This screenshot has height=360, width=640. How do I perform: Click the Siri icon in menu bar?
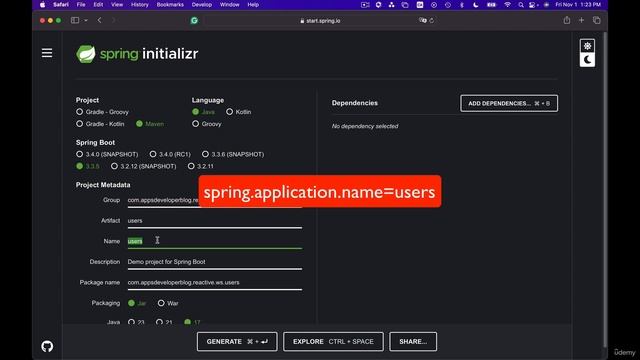pos(546,4)
